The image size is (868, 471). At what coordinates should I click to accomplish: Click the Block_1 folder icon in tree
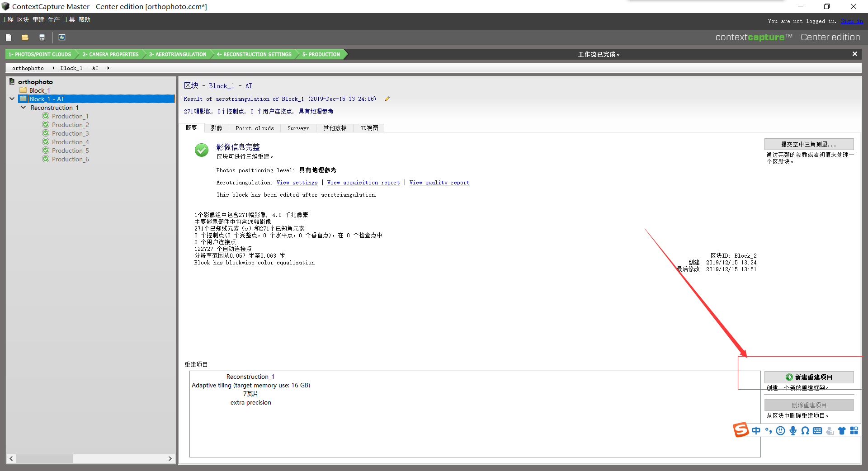pyautogui.click(x=23, y=90)
